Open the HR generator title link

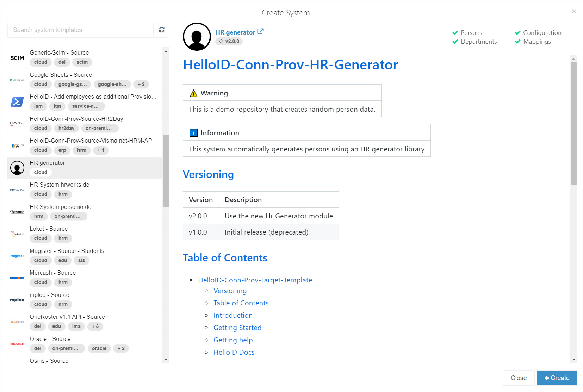235,32
